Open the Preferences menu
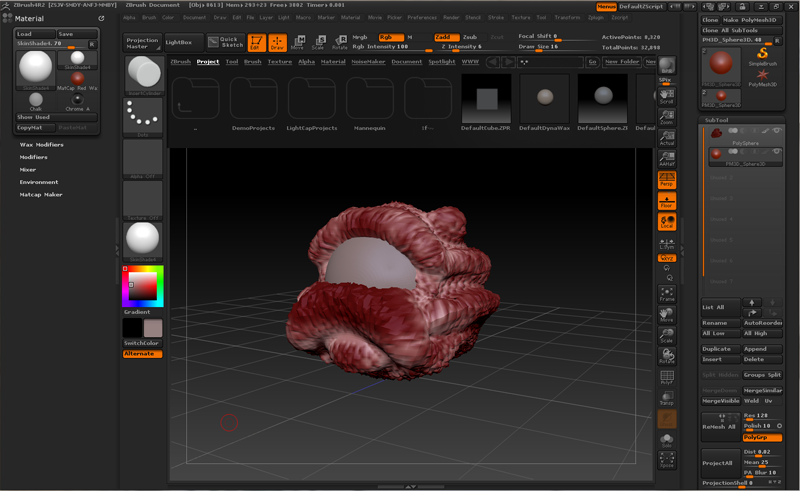Viewport: 800px width, 491px height. click(422, 17)
